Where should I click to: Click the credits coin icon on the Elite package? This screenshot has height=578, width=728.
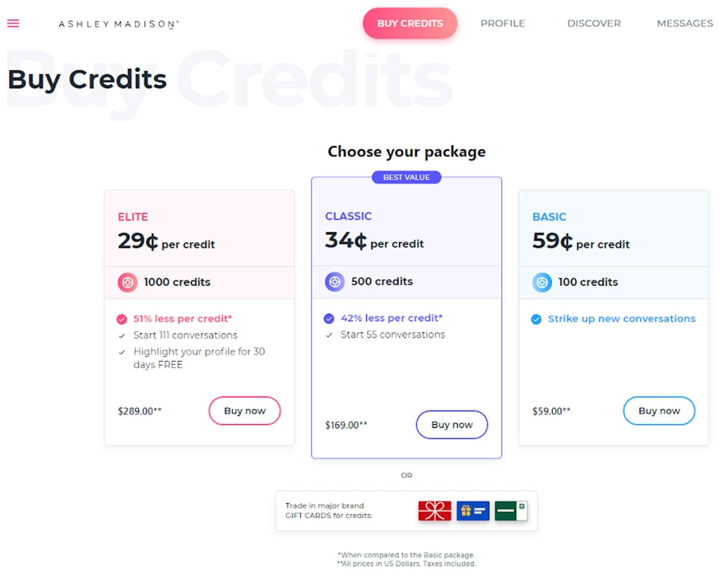tap(127, 281)
